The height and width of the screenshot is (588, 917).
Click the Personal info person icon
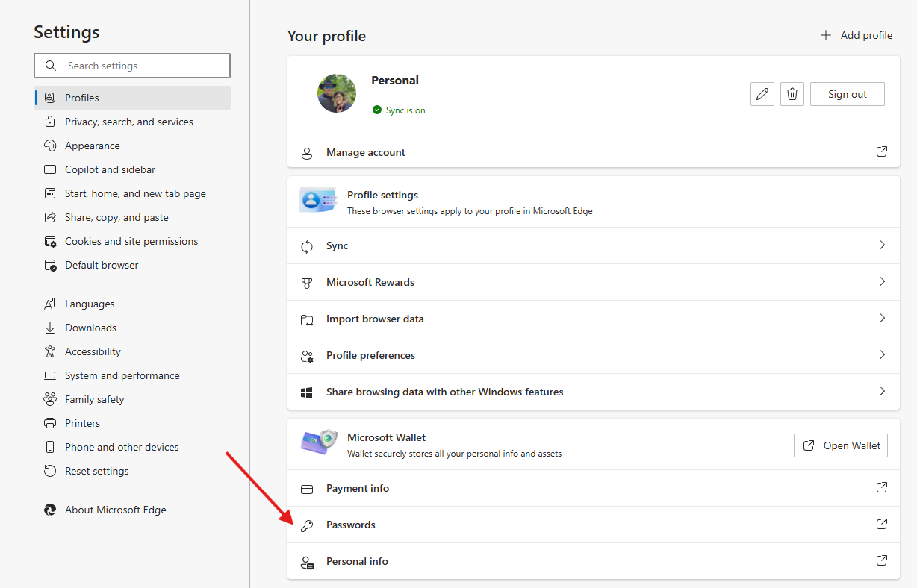307,562
